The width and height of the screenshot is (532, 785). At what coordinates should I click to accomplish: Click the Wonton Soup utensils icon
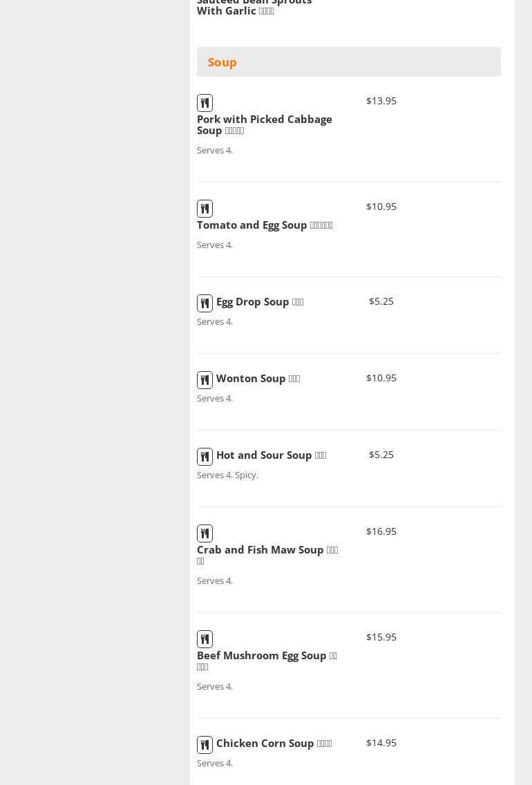coord(205,380)
